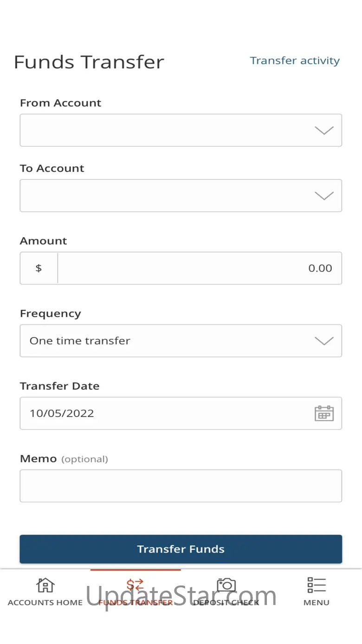Image resolution: width=362 pixels, height=644 pixels.
Task: Switch to the MENU tab label
Action: pyautogui.click(x=317, y=603)
